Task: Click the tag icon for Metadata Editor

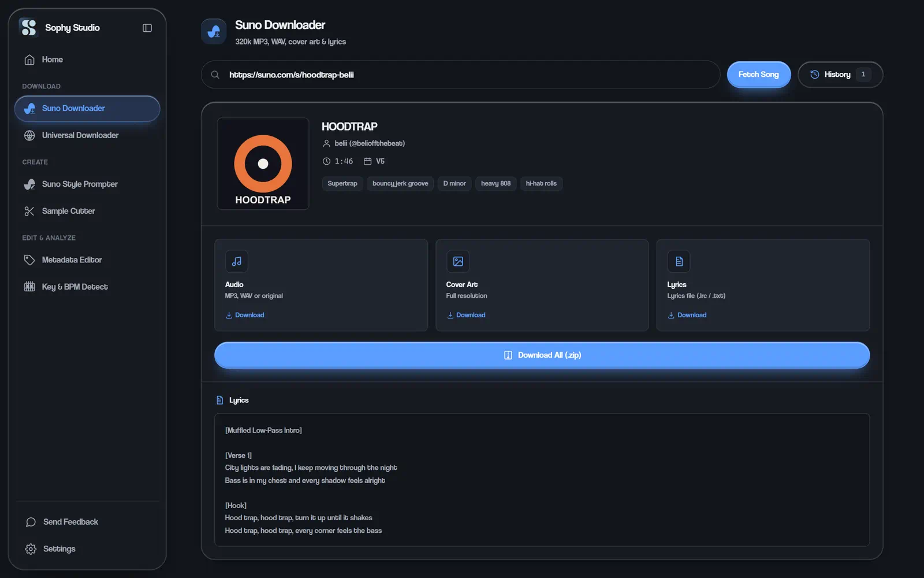Action: coord(29,260)
